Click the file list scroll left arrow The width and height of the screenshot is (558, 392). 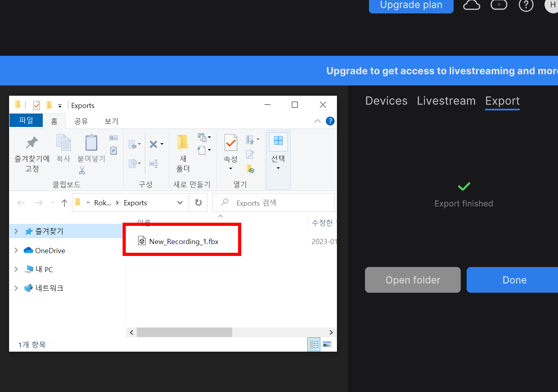coord(132,332)
